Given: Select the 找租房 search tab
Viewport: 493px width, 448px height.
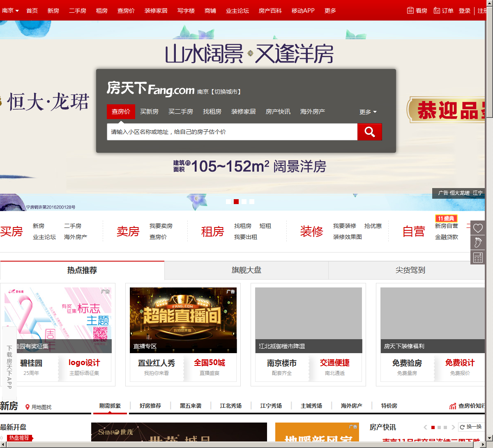Looking at the screenshot, I should coord(212,112).
